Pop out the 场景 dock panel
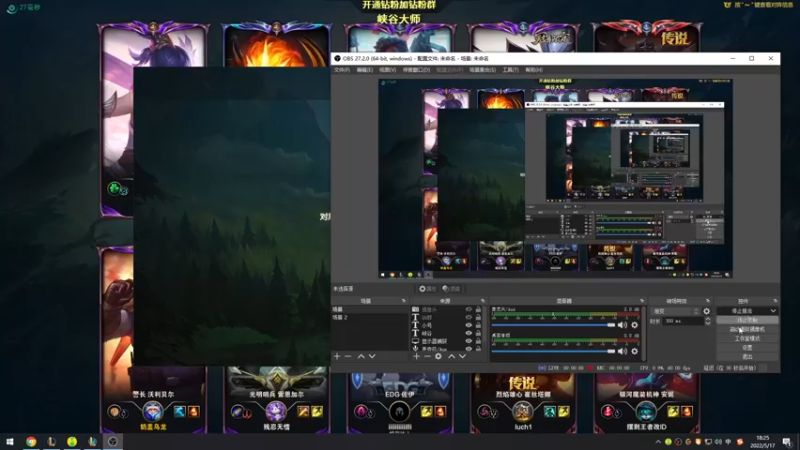800x450 pixels. click(x=404, y=301)
